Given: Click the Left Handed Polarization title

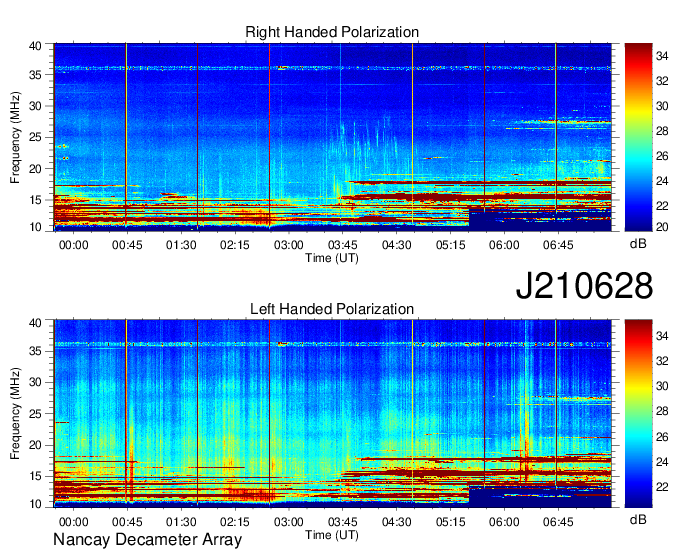Looking at the screenshot, I should [332, 309].
